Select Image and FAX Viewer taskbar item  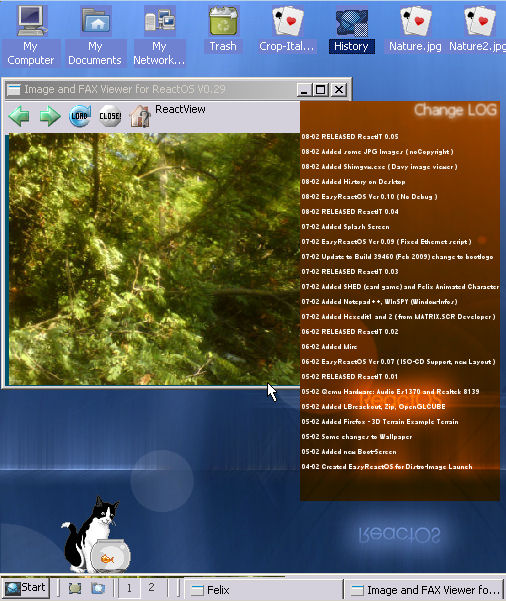[x=424, y=590]
